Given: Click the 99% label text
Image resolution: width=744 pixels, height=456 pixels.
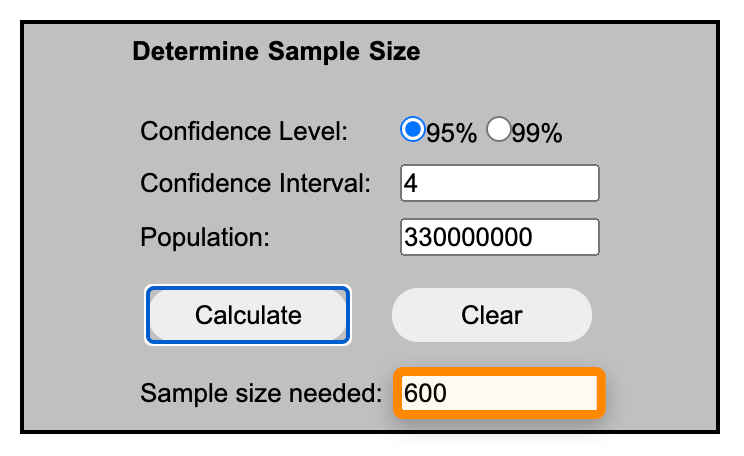Looking at the screenshot, I should click(x=537, y=133).
